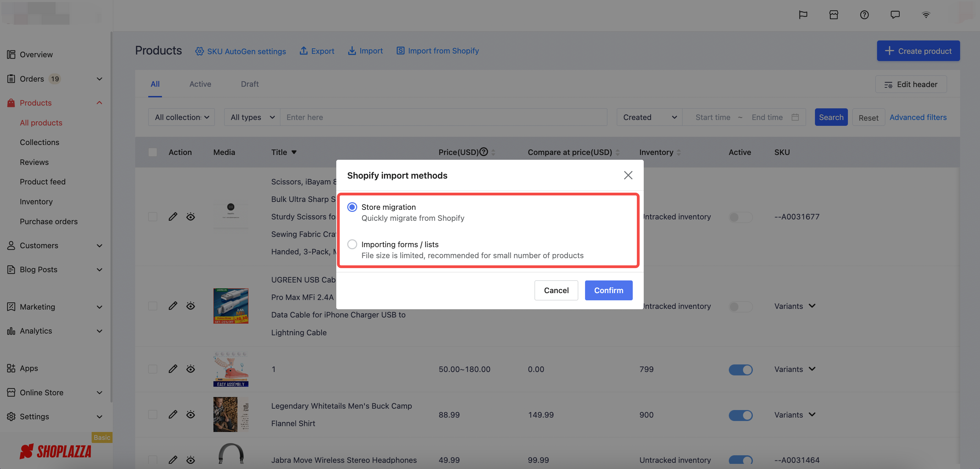This screenshot has width=980, height=469.
Task: Select Store migration radio button
Action: [x=352, y=207]
